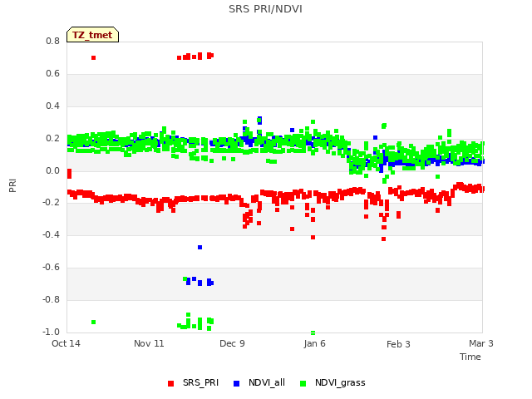Click the Mar 3 x-axis label
This screenshot has height=399, width=532.
(481, 343)
